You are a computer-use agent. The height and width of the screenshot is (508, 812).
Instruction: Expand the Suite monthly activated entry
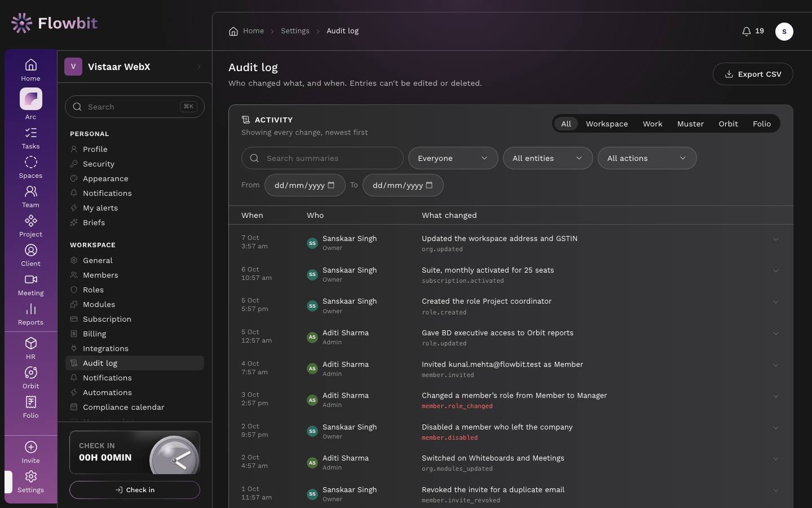(x=776, y=271)
